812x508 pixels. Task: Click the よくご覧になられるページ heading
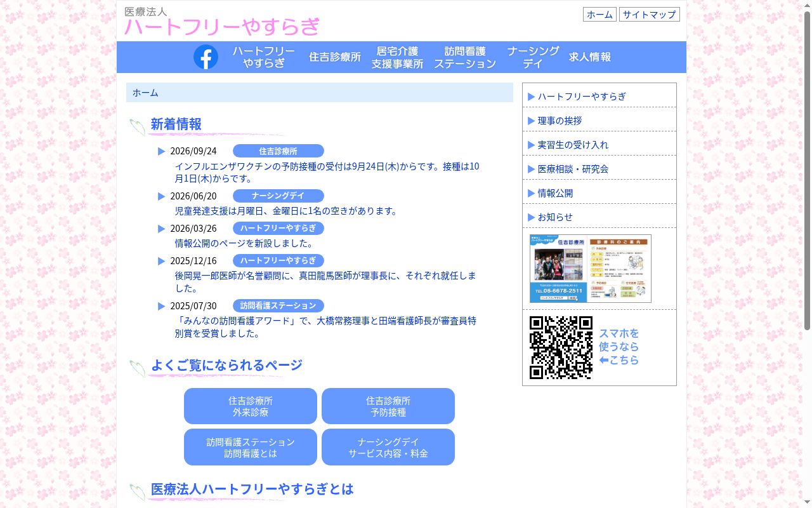226,366
